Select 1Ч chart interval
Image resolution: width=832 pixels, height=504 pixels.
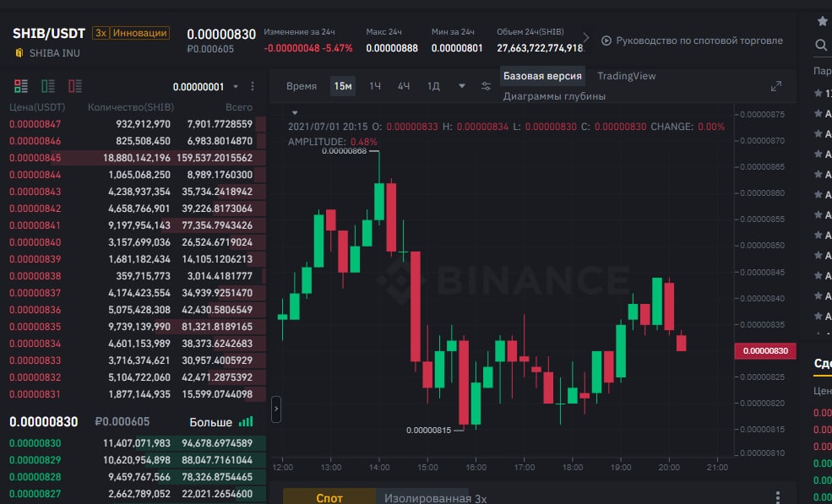point(375,86)
